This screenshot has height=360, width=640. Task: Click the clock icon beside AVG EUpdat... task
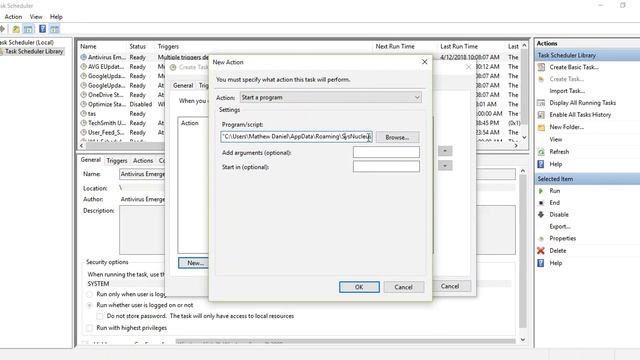click(x=83, y=67)
